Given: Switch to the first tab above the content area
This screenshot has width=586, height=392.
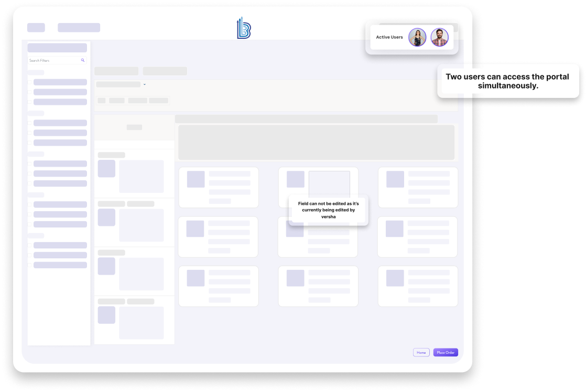Looking at the screenshot, I should point(116,71).
